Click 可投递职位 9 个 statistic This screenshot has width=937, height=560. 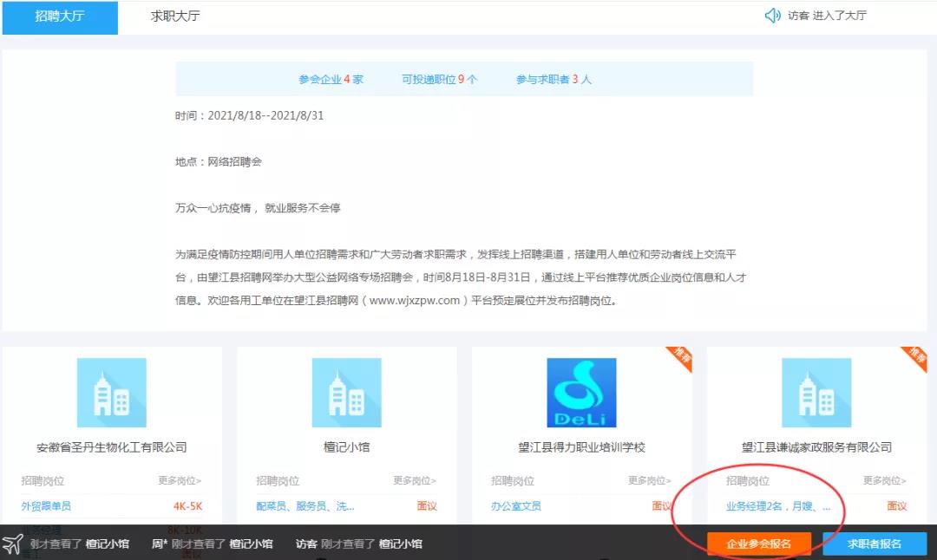(x=439, y=80)
